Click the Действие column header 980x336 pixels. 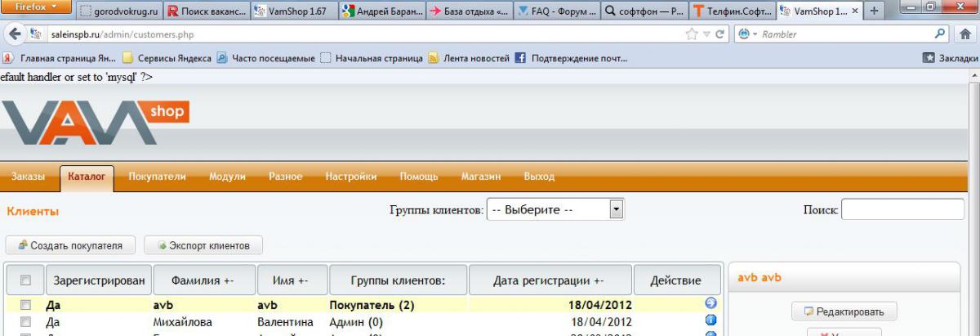coord(677,280)
